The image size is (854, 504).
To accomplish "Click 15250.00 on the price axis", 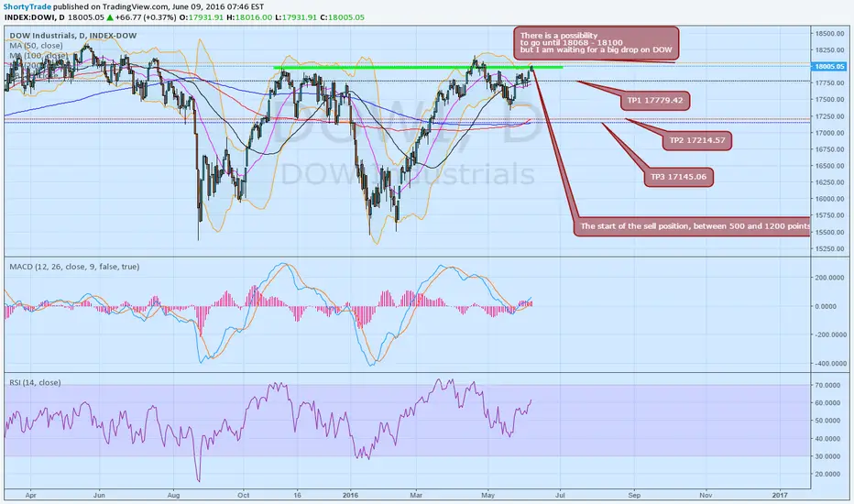I will pyautogui.click(x=829, y=249).
